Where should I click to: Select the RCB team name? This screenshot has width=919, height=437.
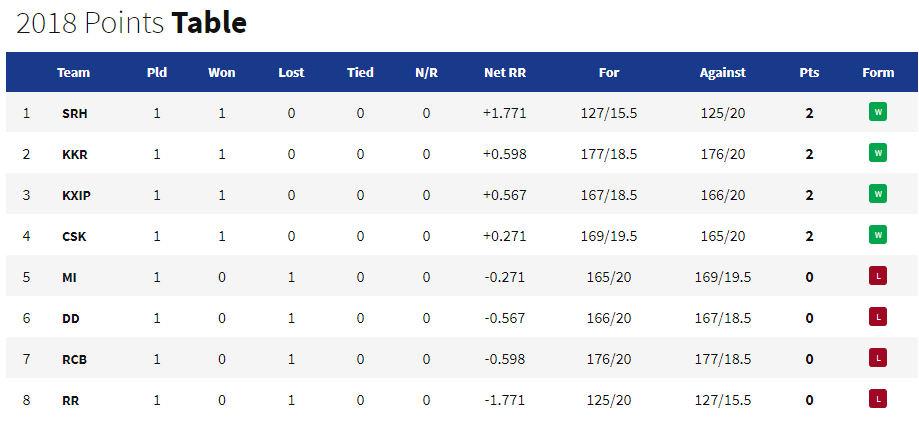click(74, 360)
